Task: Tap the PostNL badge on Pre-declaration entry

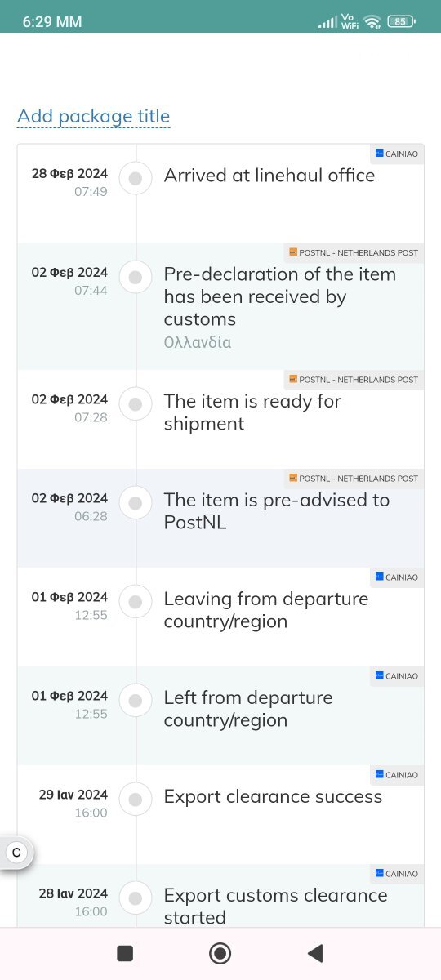Action: tap(354, 252)
